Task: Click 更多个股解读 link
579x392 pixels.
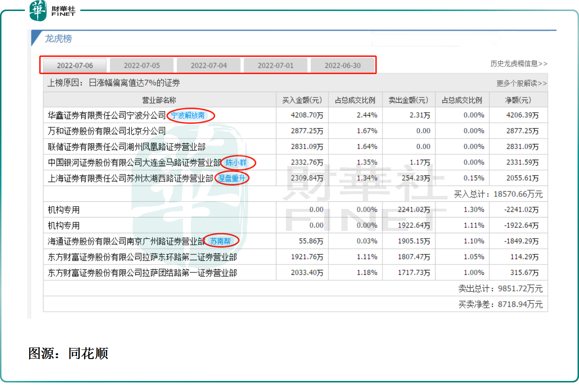Action: (x=522, y=83)
